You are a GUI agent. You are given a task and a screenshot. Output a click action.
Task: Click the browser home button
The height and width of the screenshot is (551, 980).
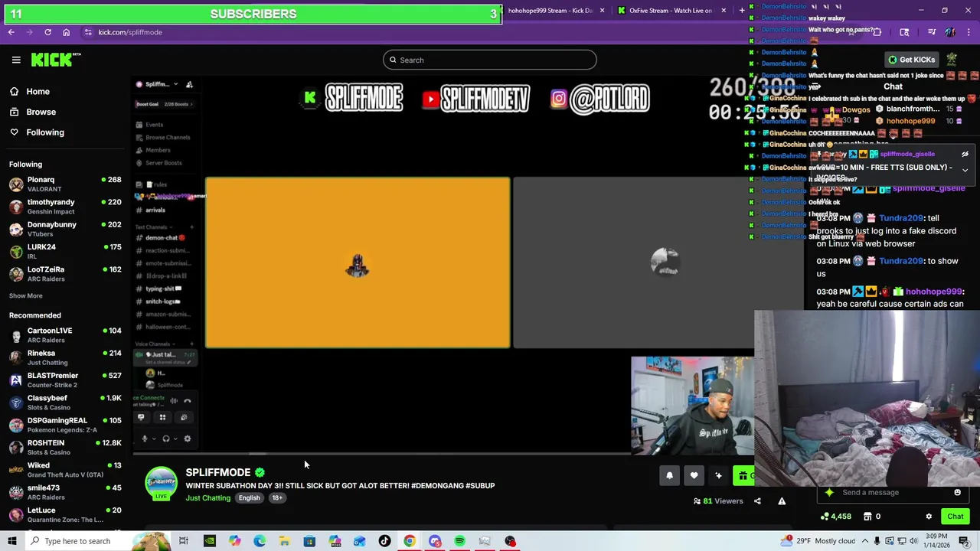pyautogui.click(x=66, y=32)
